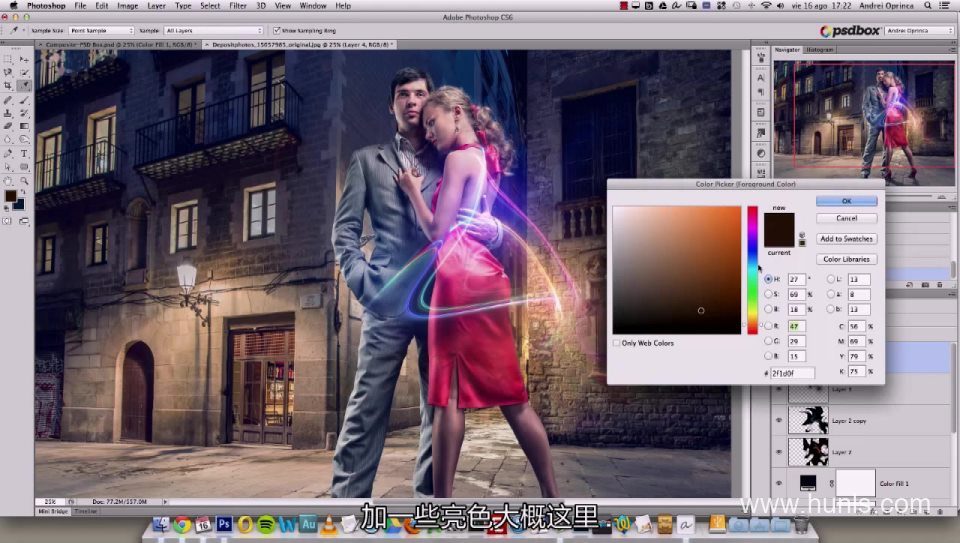Click the K black percentage field
Image resolution: width=960 pixels, height=543 pixels.
857,371
